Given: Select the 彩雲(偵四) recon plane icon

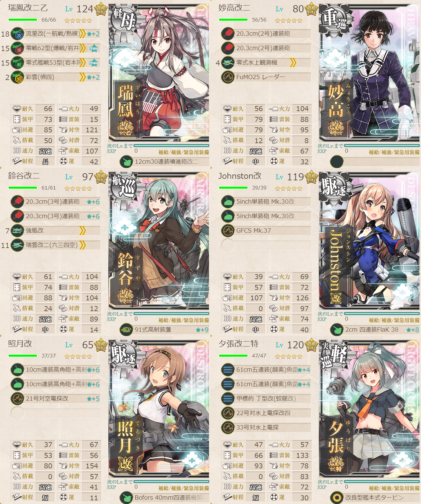Looking at the screenshot, I should pos(18,77).
